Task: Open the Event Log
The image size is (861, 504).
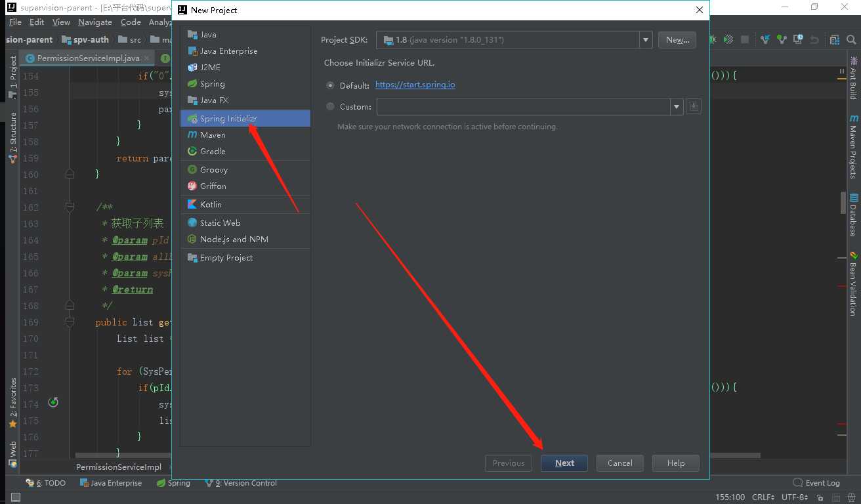Action: click(816, 483)
